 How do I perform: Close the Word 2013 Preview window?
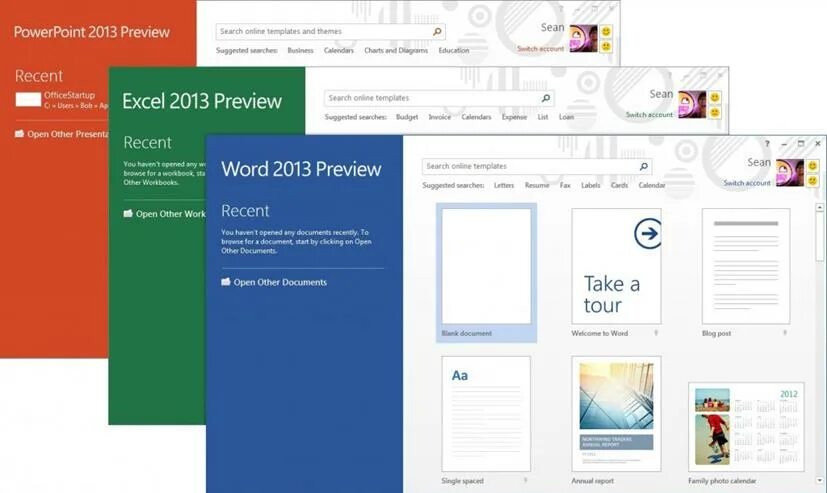[818, 143]
